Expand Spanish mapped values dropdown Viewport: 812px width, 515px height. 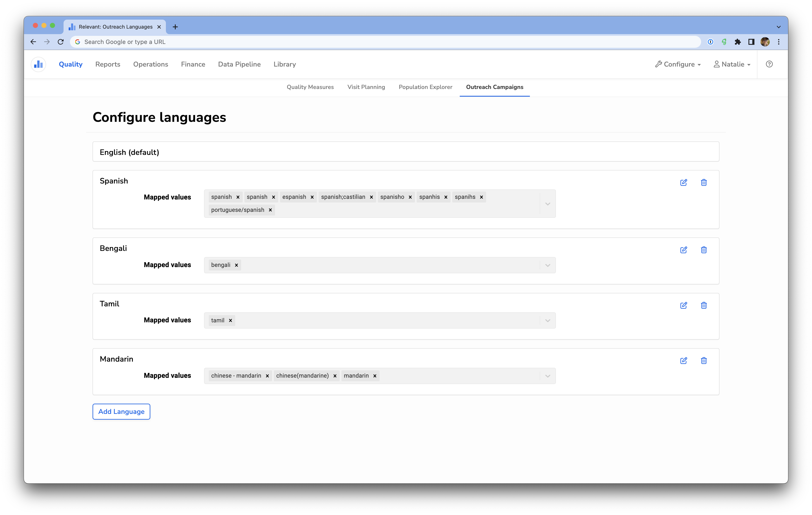click(x=548, y=204)
